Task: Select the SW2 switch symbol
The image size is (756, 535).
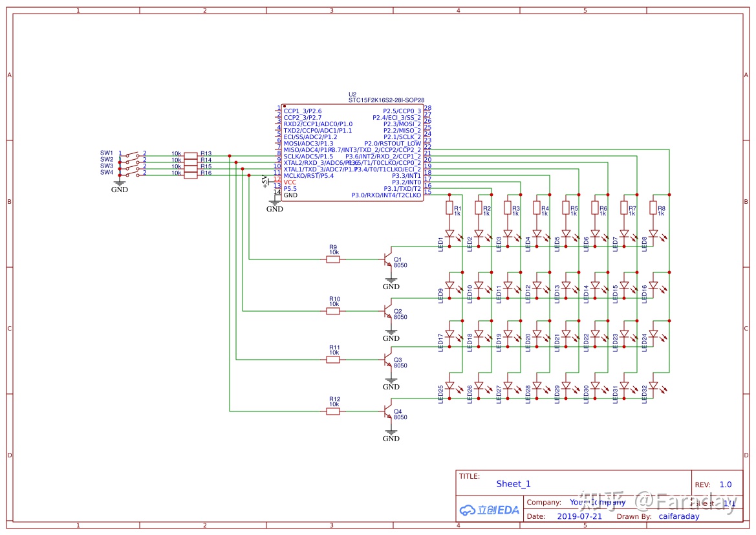Action: [x=132, y=160]
